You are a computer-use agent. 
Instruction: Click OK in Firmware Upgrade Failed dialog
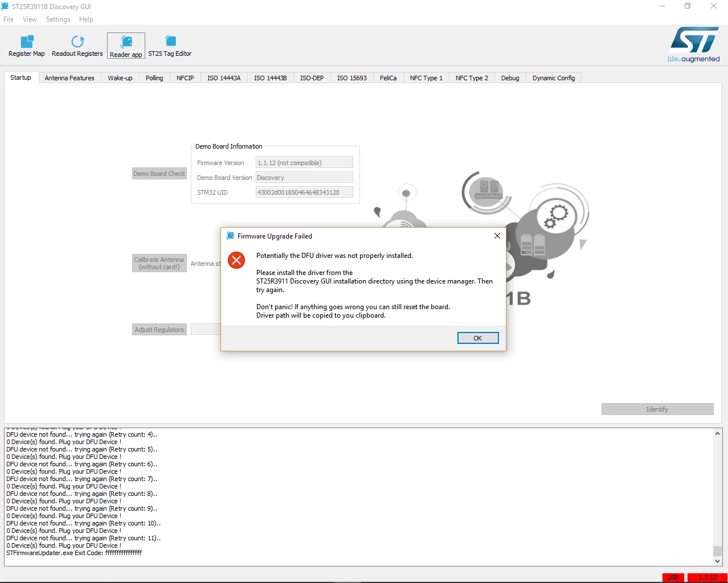[478, 338]
